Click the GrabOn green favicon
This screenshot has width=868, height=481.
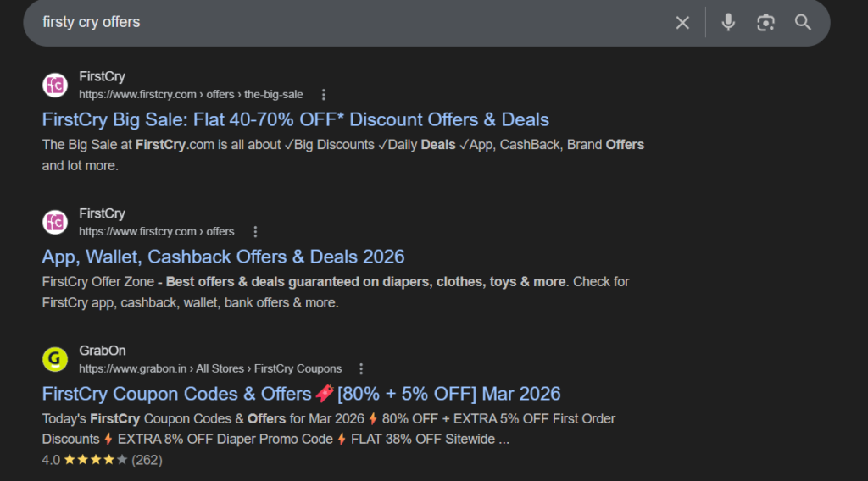(55, 360)
